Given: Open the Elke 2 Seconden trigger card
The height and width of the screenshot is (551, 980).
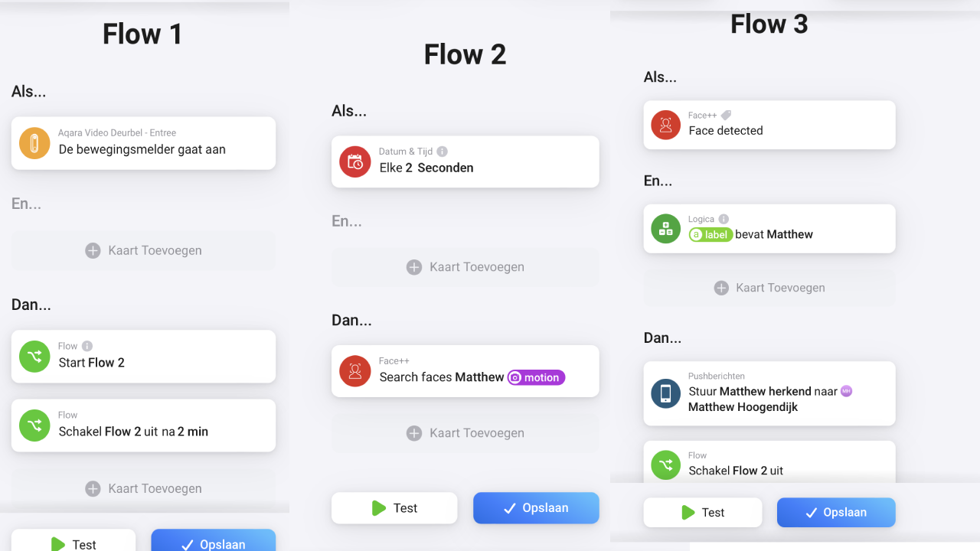Looking at the screenshot, I should pos(465,161).
